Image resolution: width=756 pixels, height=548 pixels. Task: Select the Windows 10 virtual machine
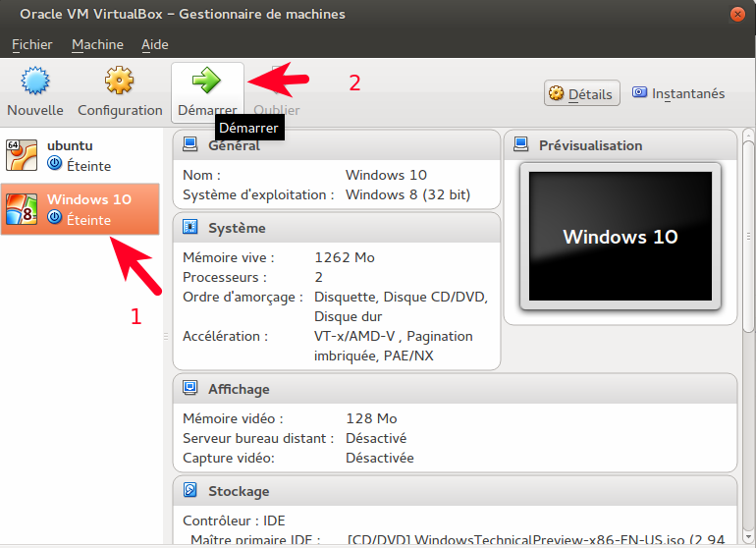pyautogui.click(x=81, y=209)
